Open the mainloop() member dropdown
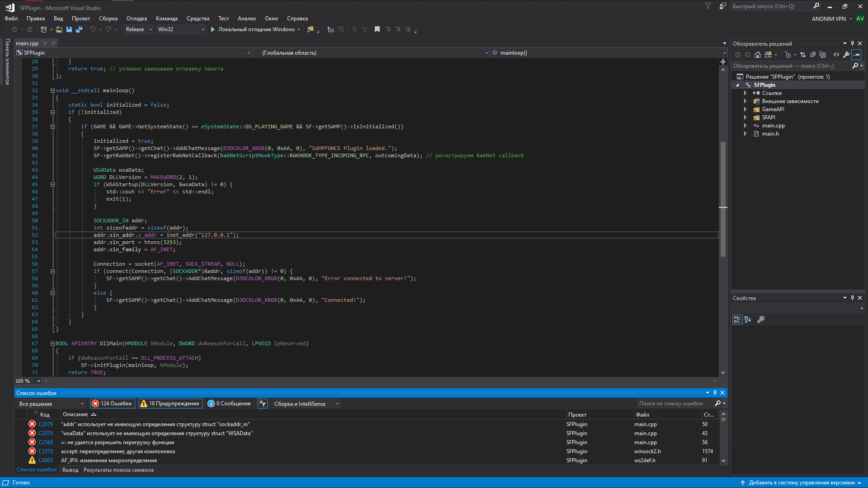This screenshot has height=488, width=868. point(608,53)
